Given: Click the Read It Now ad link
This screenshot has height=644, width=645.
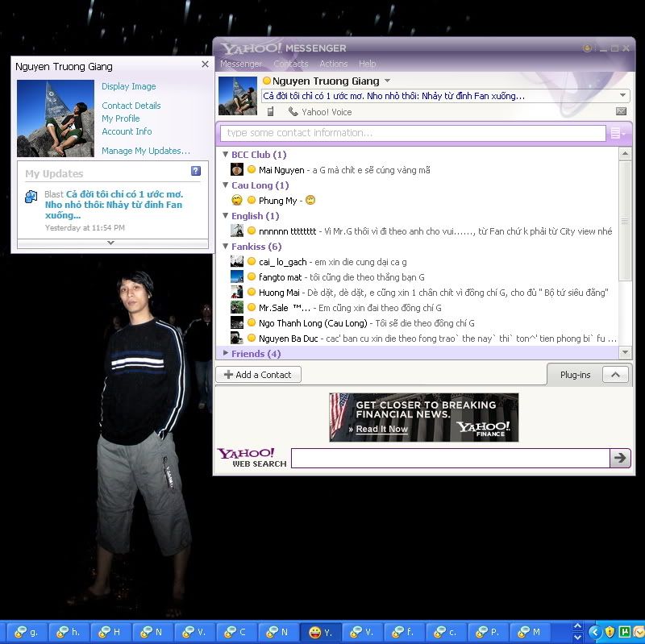Looking at the screenshot, I should click(x=381, y=429).
